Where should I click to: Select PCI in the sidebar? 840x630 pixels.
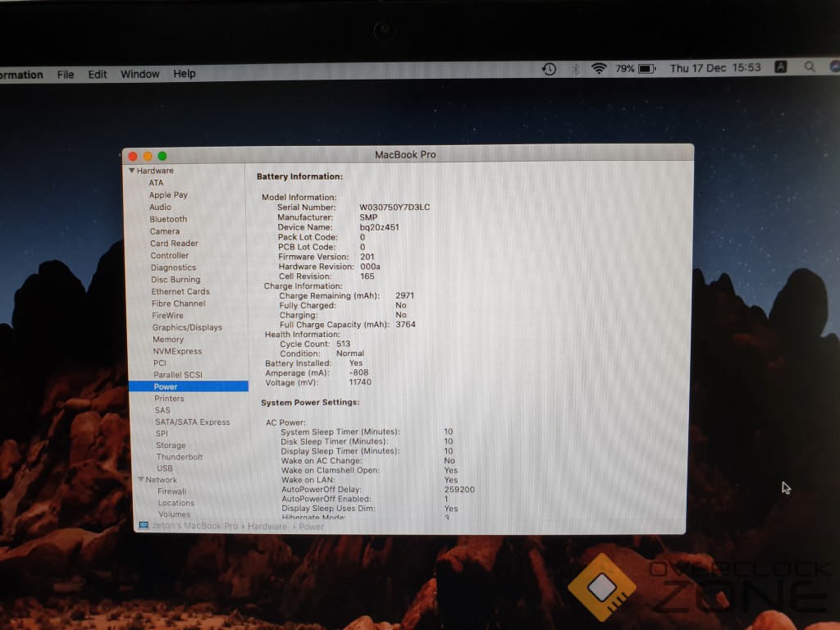160,363
